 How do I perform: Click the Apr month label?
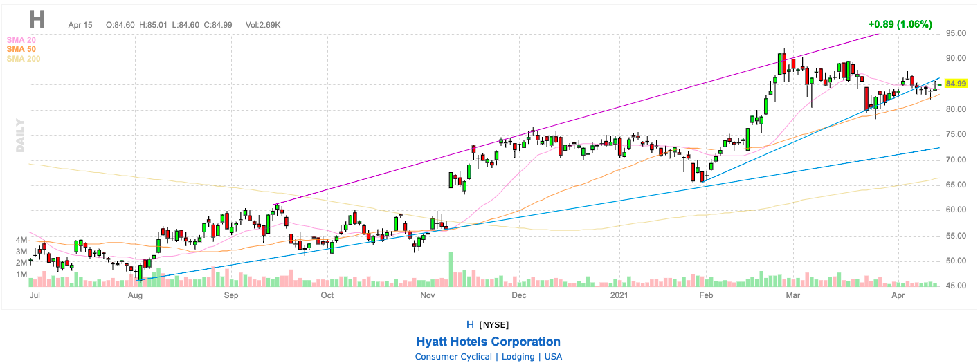(x=899, y=296)
